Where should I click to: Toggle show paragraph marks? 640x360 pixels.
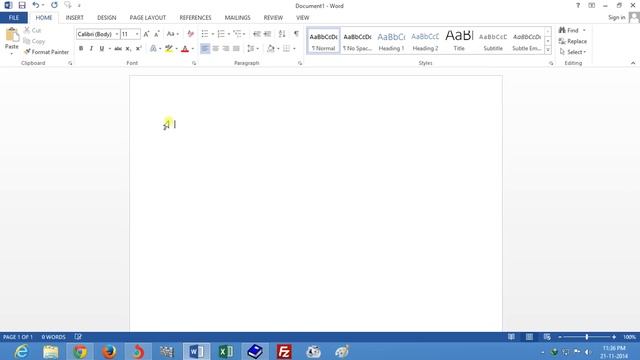click(x=296, y=34)
